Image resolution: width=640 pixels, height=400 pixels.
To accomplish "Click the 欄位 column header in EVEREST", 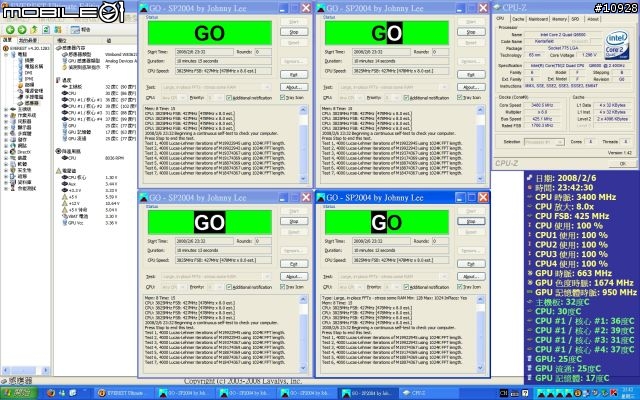I will (62, 40).
